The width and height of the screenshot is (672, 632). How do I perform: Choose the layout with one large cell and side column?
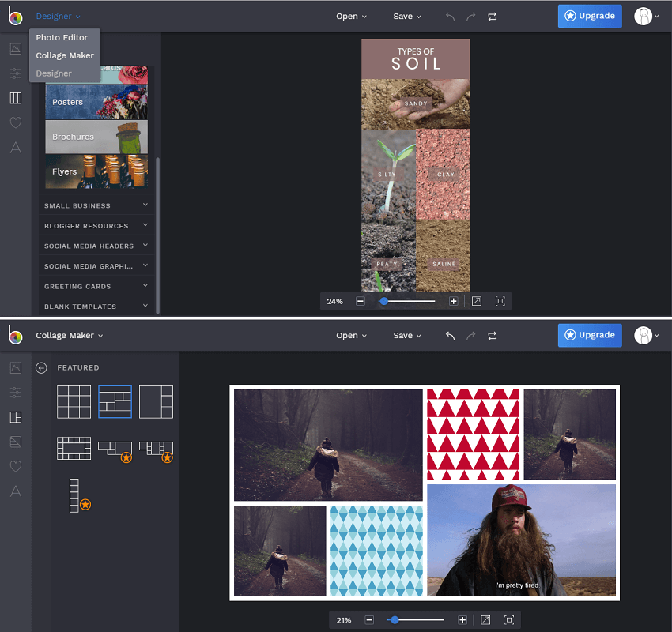point(156,401)
